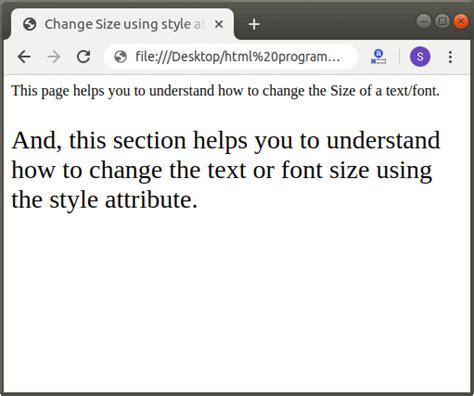Reload the current page
This screenshot has height=396, width=474.
pos(83,57)
